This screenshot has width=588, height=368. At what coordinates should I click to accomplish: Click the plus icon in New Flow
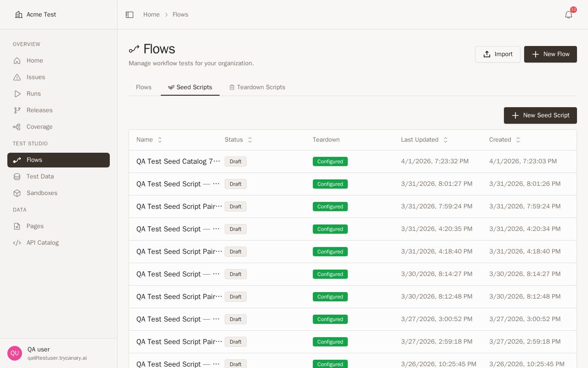coord(536,54)
